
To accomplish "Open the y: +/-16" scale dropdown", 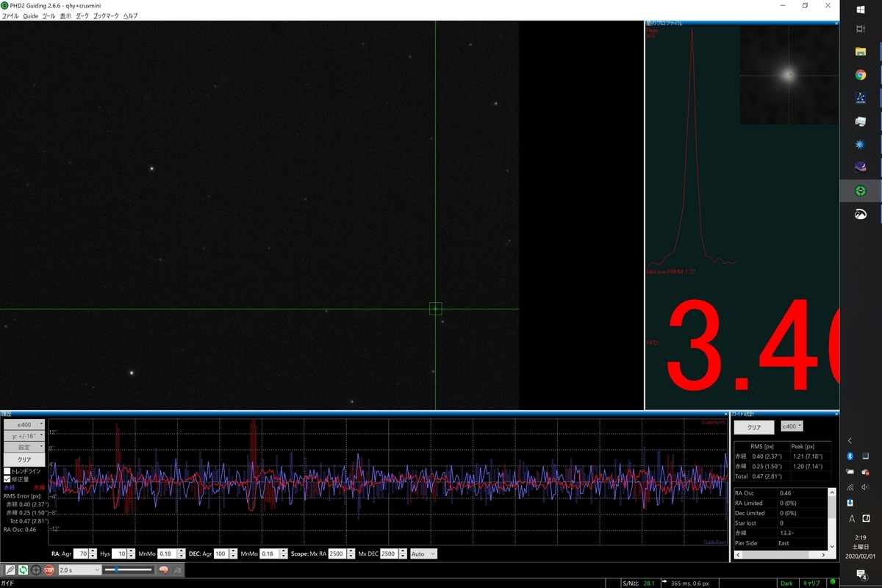I will click(x=24, y=436).
